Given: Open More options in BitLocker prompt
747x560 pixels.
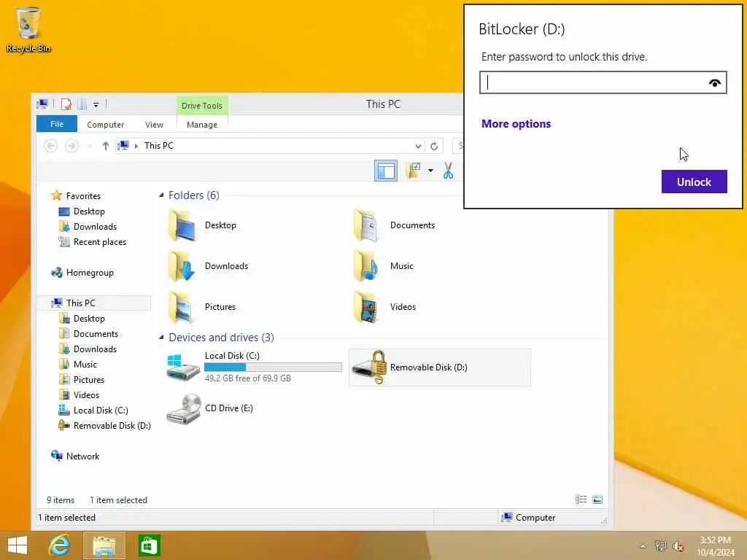Looking at the screenshot, I should point(516,124).
